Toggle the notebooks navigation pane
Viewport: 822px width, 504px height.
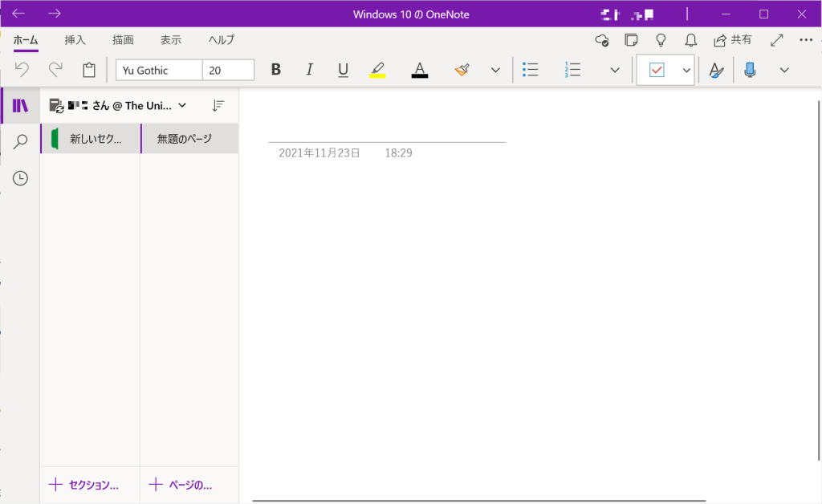20,106
